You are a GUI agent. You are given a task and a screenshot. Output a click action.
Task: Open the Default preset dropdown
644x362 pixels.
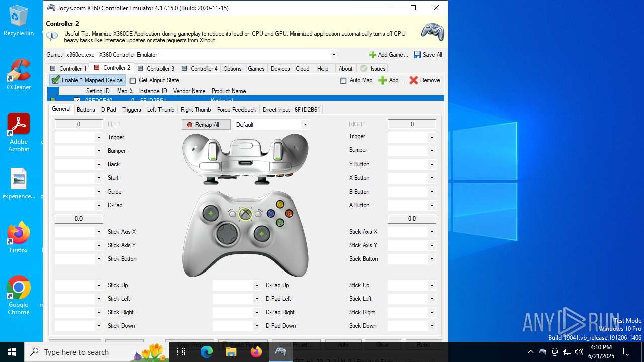[305, 125]
